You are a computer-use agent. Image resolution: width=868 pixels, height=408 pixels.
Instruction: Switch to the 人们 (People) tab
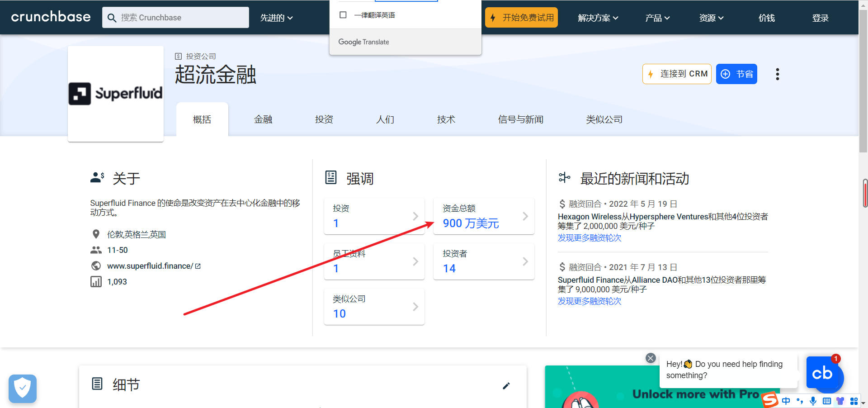click(385, 119)
